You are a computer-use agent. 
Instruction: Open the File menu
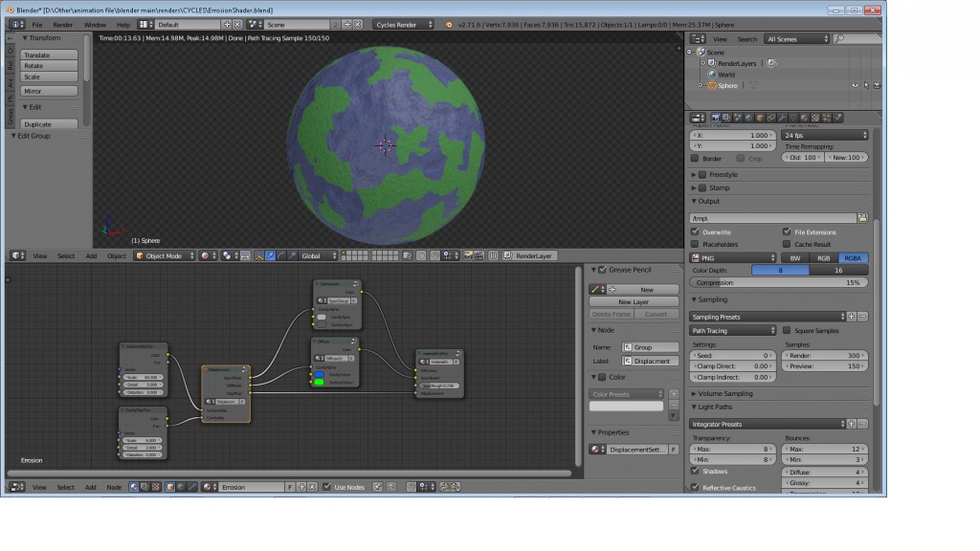(x=36, y=23)
